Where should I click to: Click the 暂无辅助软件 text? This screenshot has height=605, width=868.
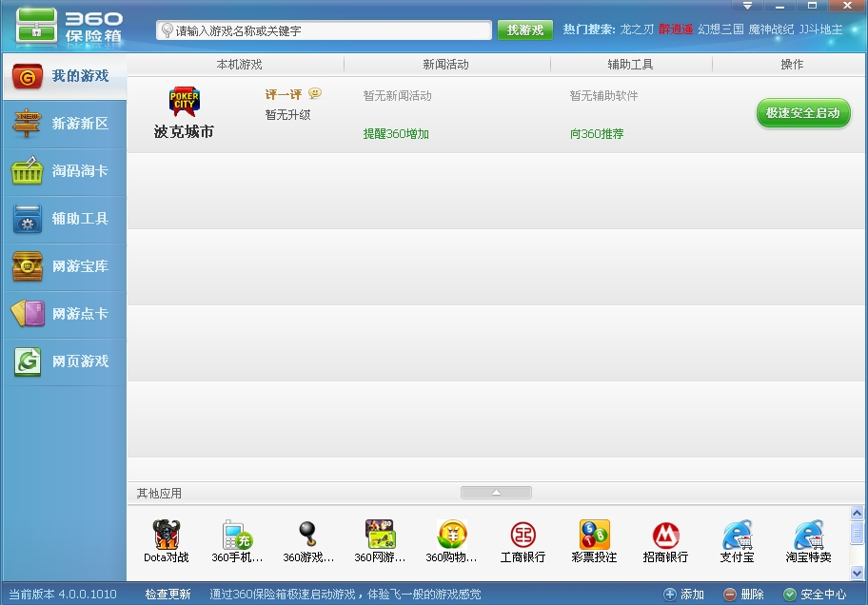point(604,96)
